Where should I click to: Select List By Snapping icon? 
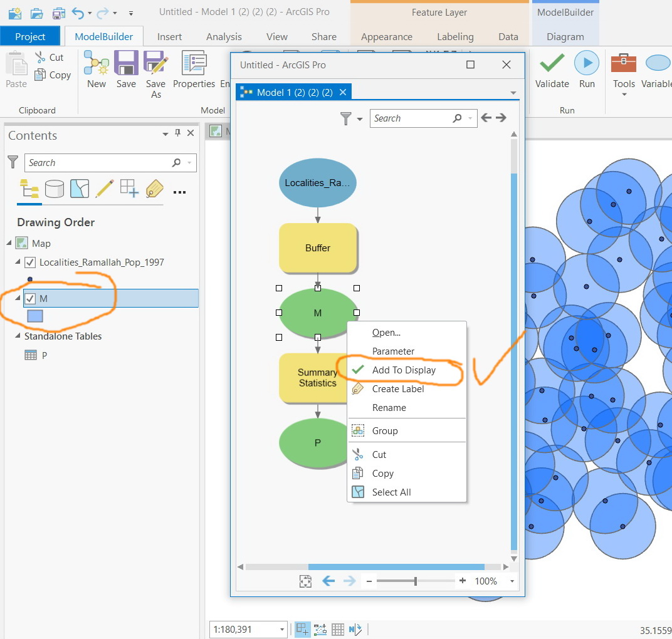click(129, 189)
